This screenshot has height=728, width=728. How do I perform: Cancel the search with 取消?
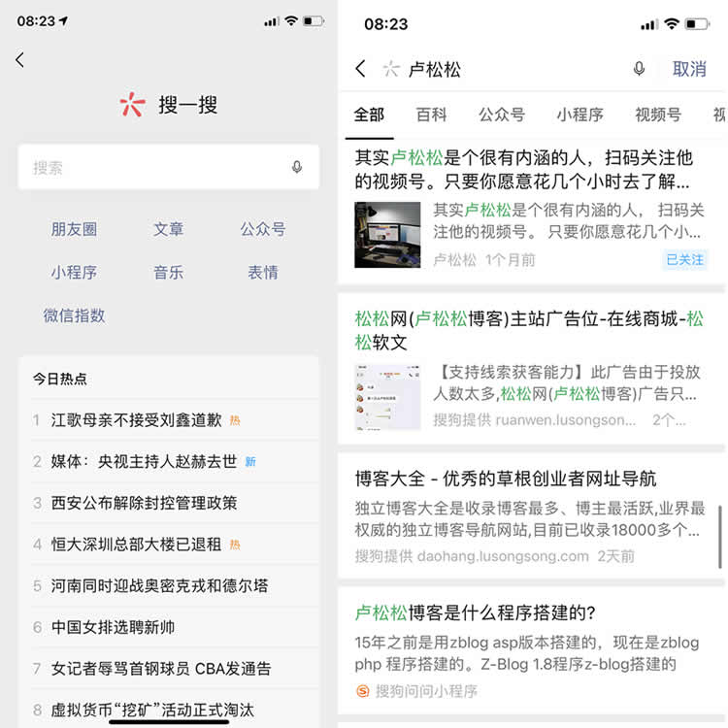689,69
